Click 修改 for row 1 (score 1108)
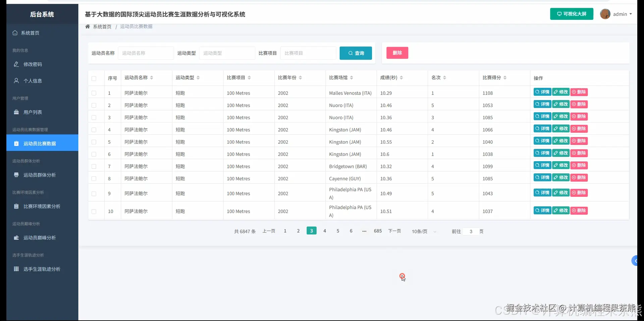The height and width of the screenshot is (321, 644). [x=561, y=92]
